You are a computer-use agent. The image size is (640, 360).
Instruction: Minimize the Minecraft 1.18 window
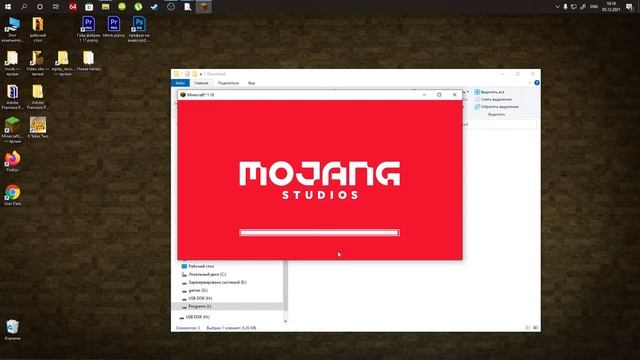tap(424, 95)
